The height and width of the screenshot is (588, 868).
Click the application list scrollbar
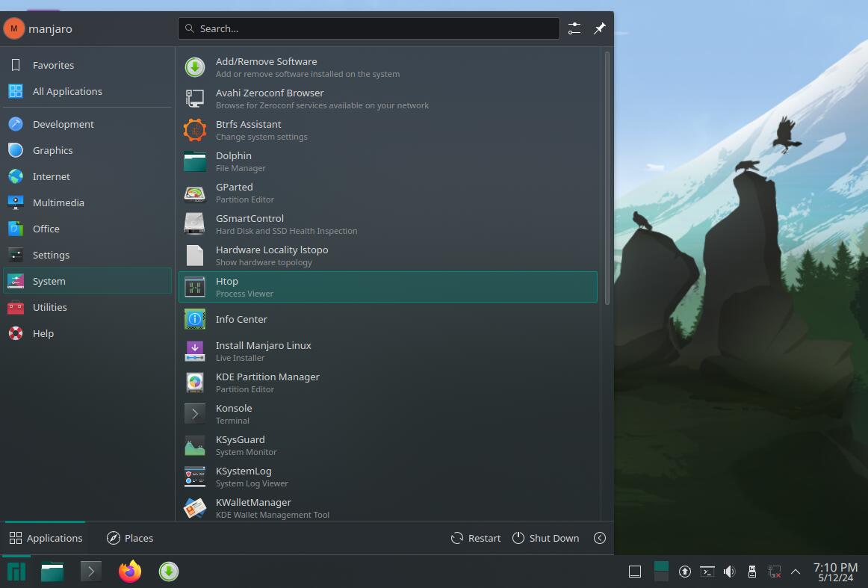click(x=607, y=178)
